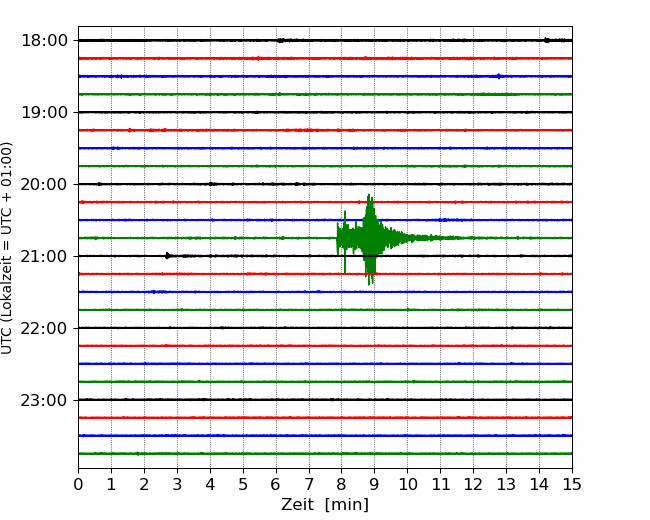Click the x-axis tick label 10
Image resolution: width=650 pixels, height=520 pixels.
pyautogui.click(x=407, y=484)
